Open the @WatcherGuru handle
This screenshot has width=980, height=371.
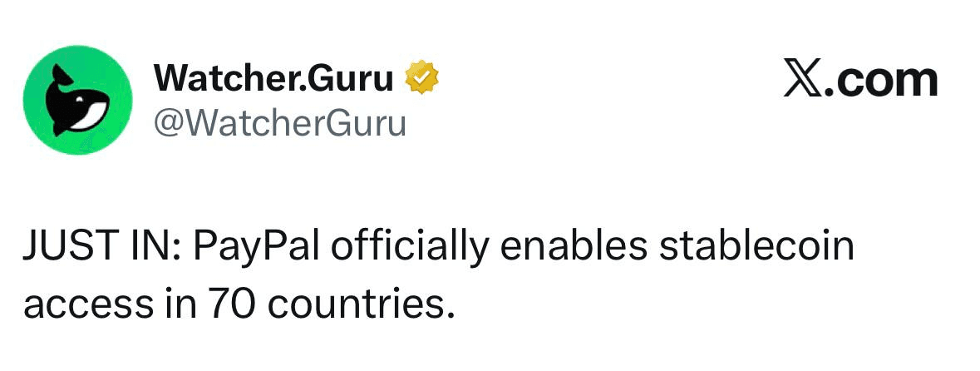pos(280,123)
